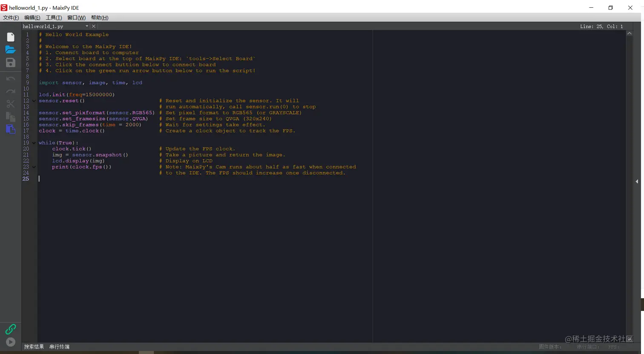Click the 串行端口 status bar entry
644x354 pixels.
588,347
